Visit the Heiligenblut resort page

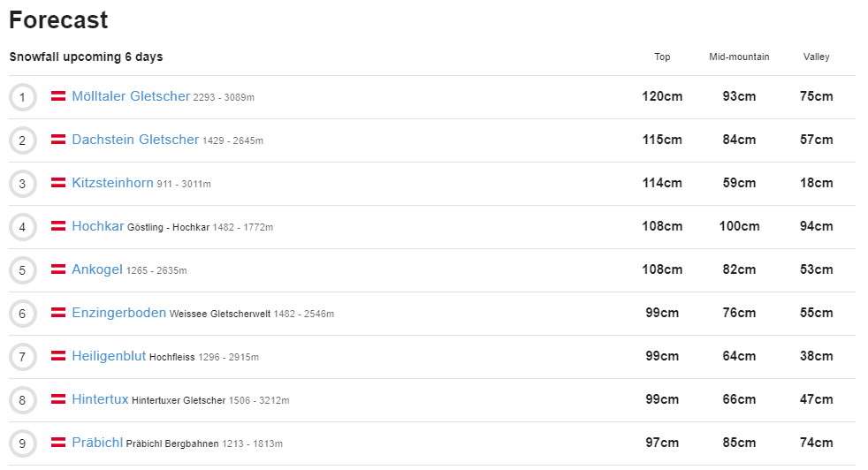tap(109, 356)
